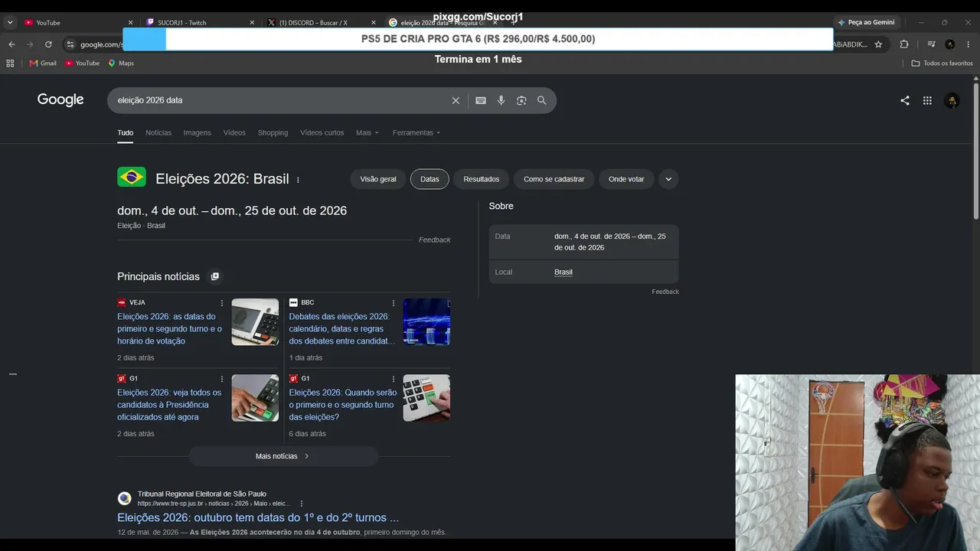Screen dimensions: 980x551
Task: Open options for G1 candidatos à Presidência article
Action: tap(222, 379)
